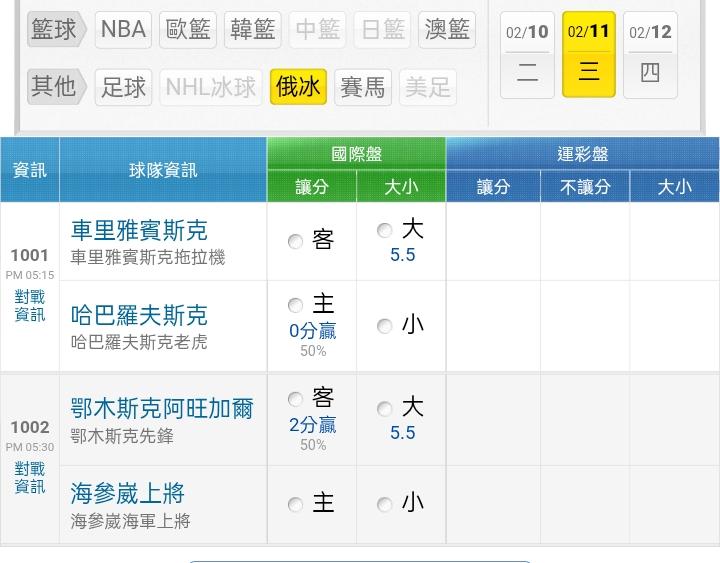Screen dimensions: 720x563
Task: Open team info for 車里雅賓斯克
Action: click(x=139, y=231)
